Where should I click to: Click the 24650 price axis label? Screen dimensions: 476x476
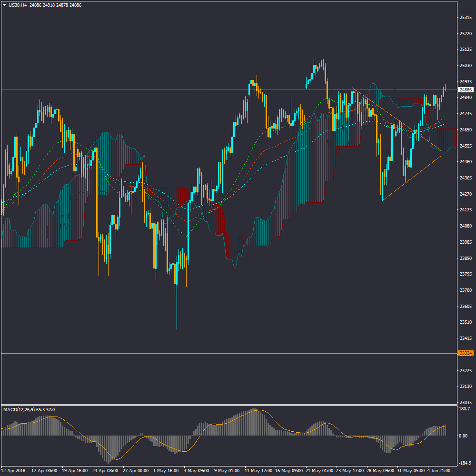[466, 129]
